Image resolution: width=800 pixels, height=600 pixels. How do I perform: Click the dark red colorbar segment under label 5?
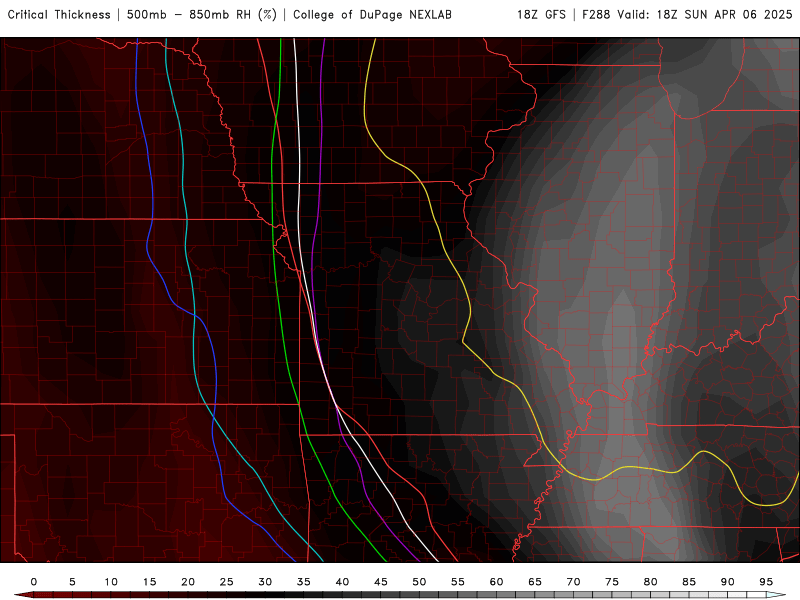point(72,595)
